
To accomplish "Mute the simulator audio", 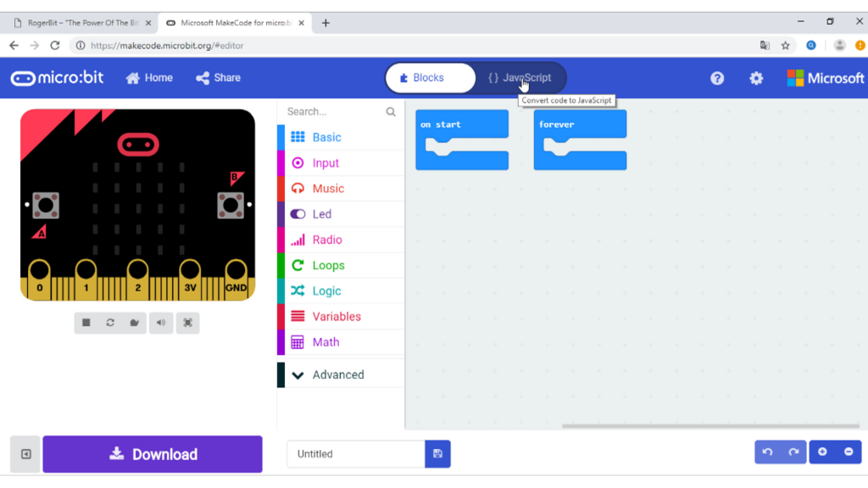I will coord(161,323).
